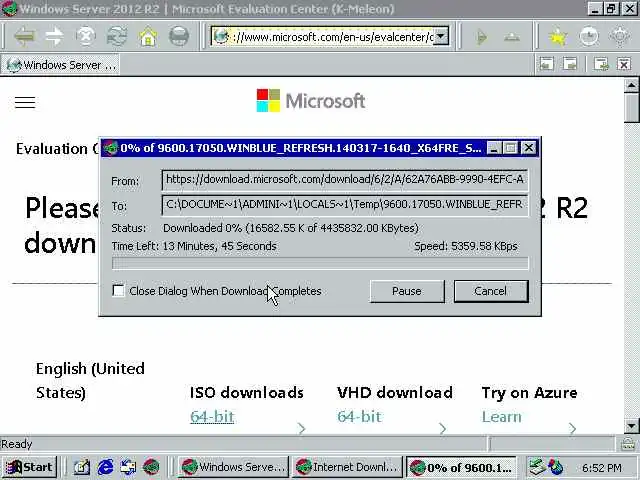Click chevron beside ISO 64-bit link
The height and width of the screenshot is (480, 640).
tap(302, 428)
